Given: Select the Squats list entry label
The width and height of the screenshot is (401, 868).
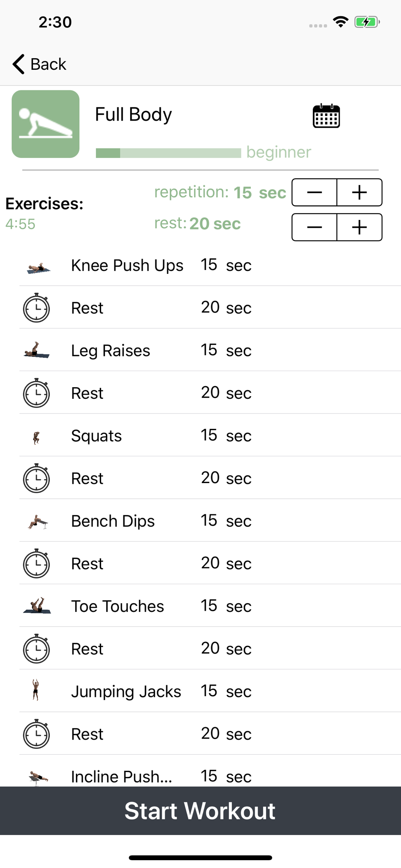Looking at the screenshot, I should coord(96,436).
